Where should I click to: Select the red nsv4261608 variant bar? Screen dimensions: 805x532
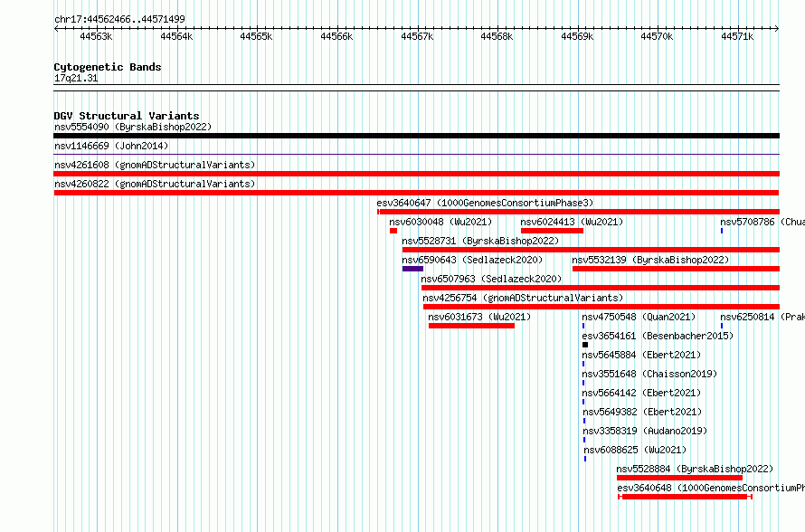(416, 174)
